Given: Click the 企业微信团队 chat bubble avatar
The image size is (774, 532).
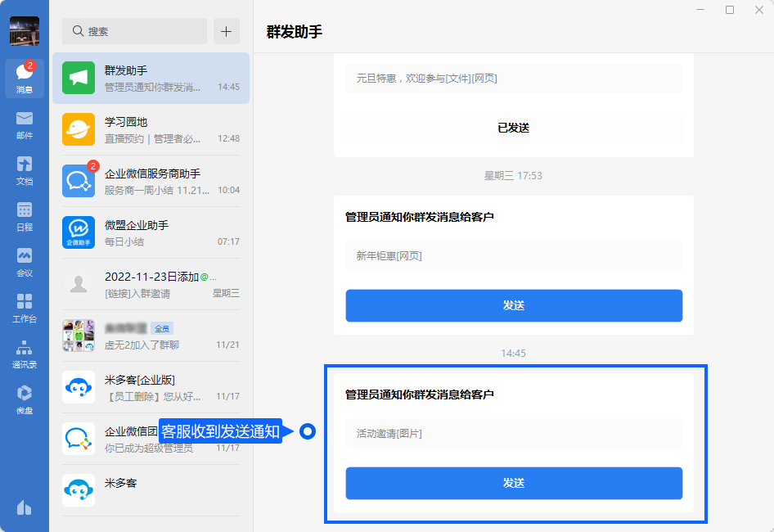Looking at the screenshot, I should coord(79,440).
